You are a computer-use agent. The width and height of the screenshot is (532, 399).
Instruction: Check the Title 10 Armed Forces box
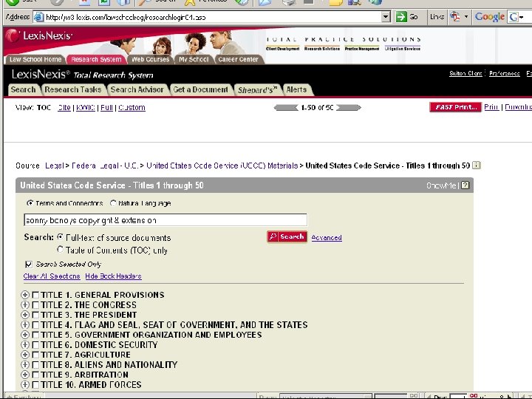tap(35, 384)
